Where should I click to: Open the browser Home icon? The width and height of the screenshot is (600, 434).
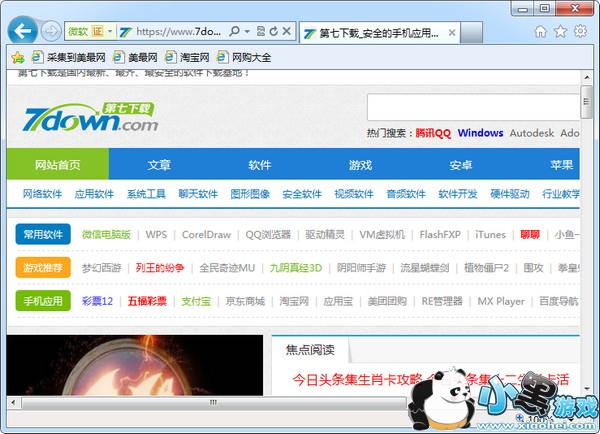(x=540, y=31)
